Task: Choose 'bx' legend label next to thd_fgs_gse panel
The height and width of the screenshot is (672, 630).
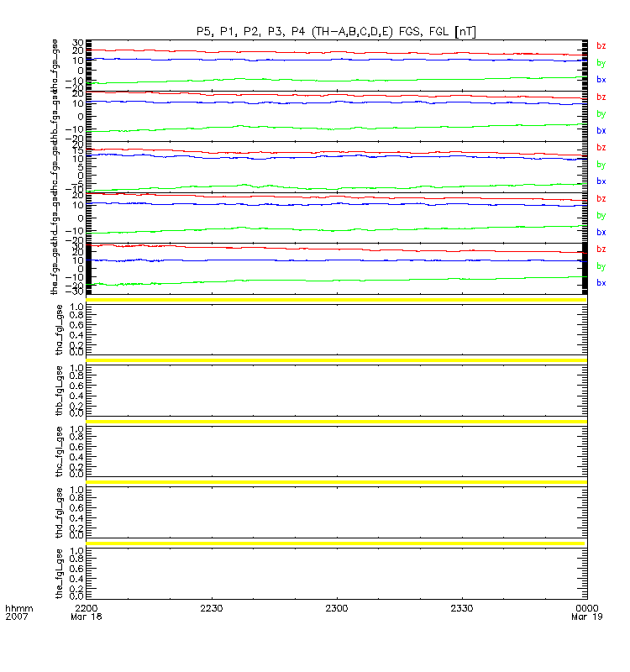Action: 601,233
